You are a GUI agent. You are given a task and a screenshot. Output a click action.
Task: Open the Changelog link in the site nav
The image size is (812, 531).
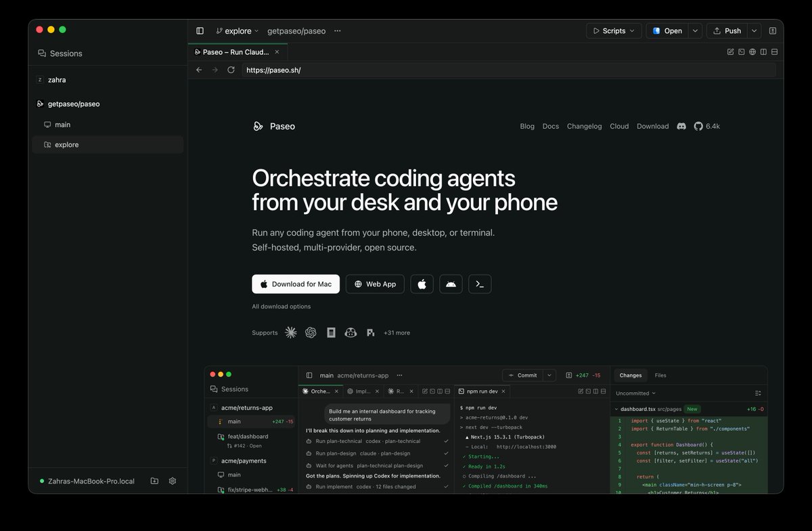(584, 126)
